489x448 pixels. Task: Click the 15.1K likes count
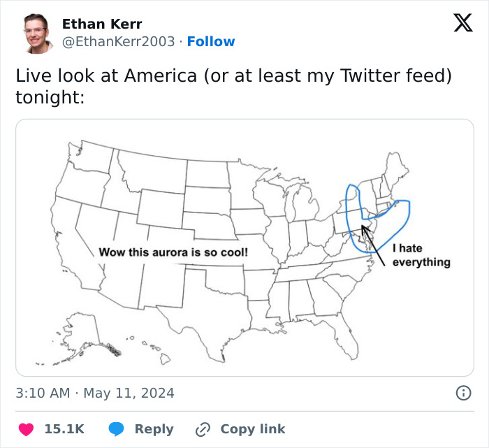point(64,428)
